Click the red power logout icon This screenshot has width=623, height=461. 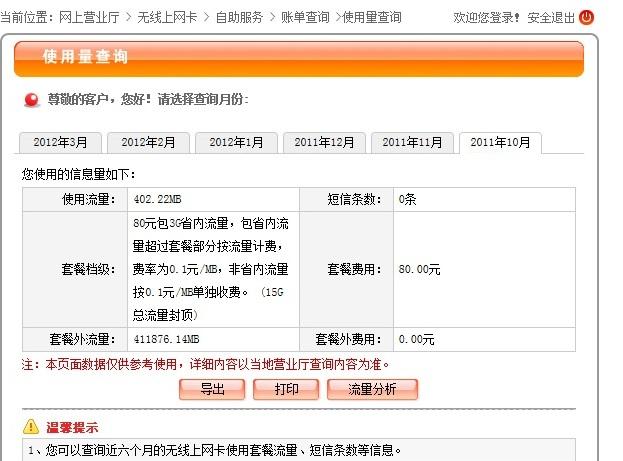(586, 17)
